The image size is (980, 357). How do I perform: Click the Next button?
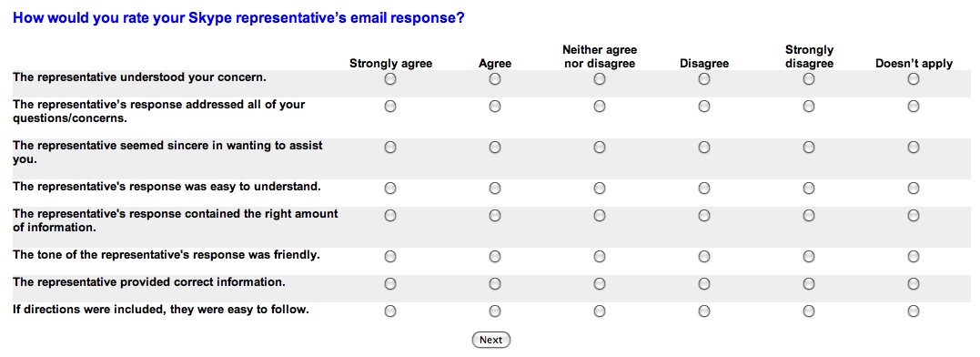coord(490,340)
